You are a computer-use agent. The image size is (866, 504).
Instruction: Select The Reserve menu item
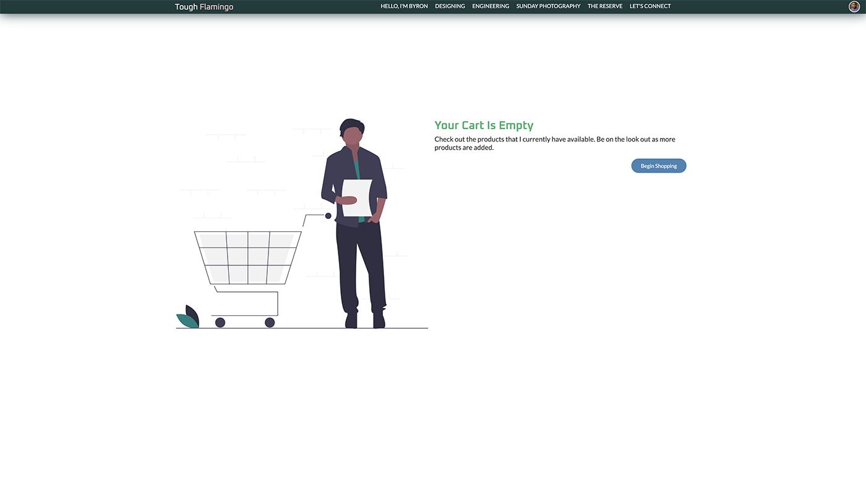coord(605,6)
